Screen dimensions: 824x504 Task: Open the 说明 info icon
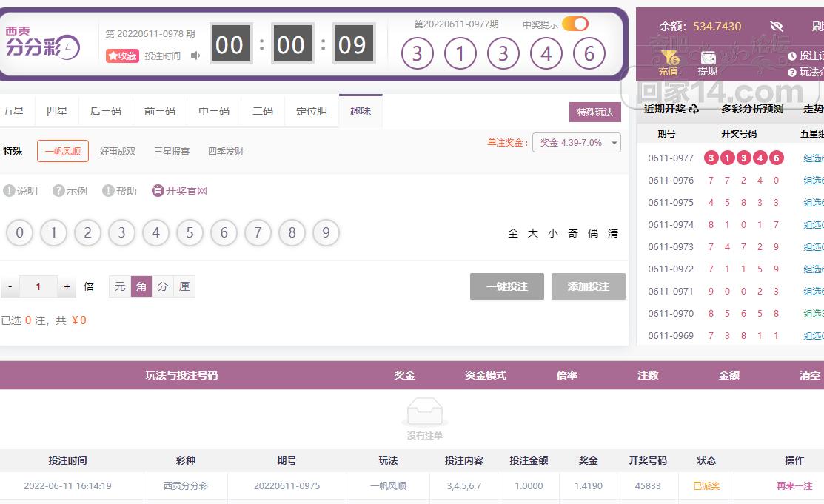pyautogui.click(x=10, y=191)
